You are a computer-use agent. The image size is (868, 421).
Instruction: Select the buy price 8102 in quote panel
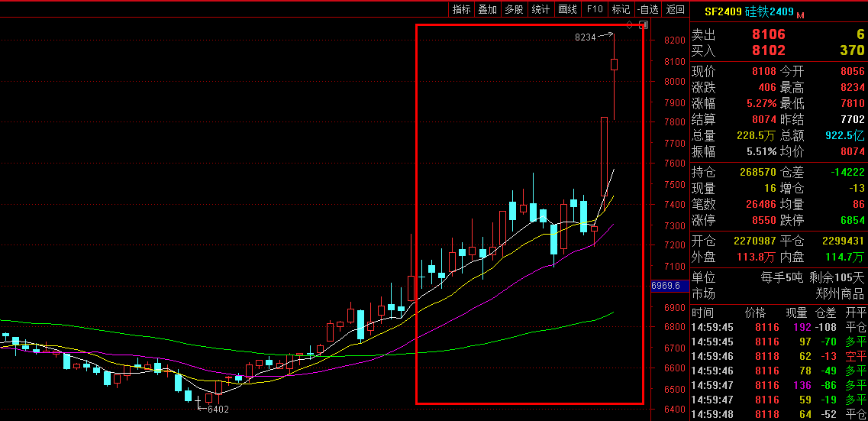pos(768,50)
